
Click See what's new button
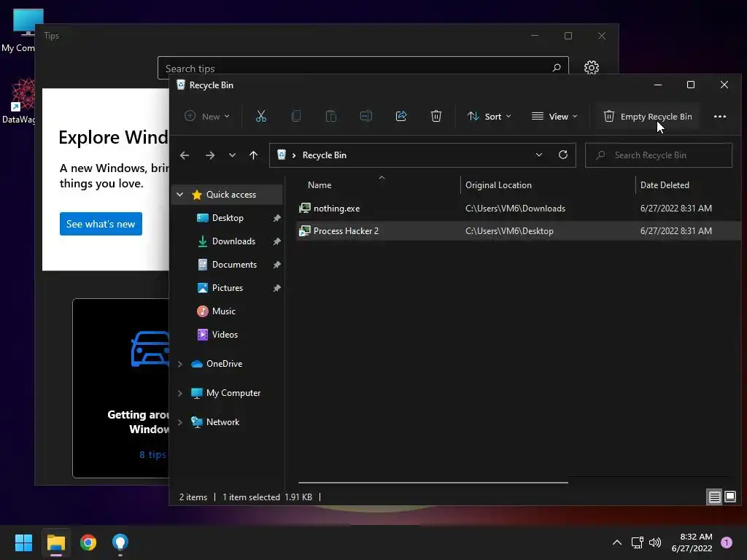(x=101, y=224)
